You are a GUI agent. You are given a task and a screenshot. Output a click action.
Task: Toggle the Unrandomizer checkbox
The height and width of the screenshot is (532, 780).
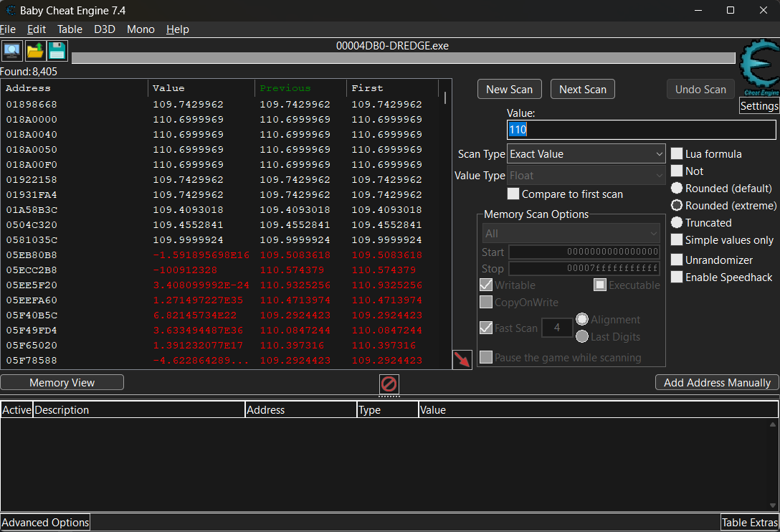coord(677,260)
